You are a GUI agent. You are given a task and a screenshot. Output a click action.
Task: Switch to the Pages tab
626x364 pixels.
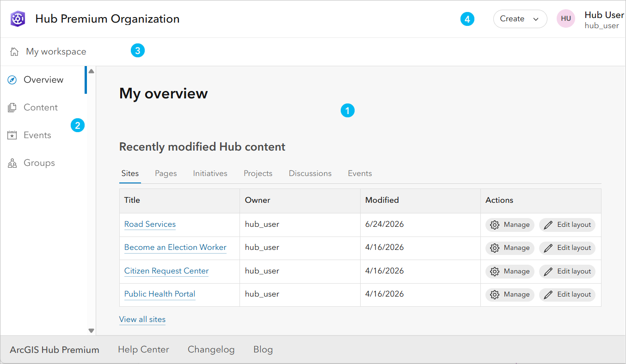click(166, 174)
